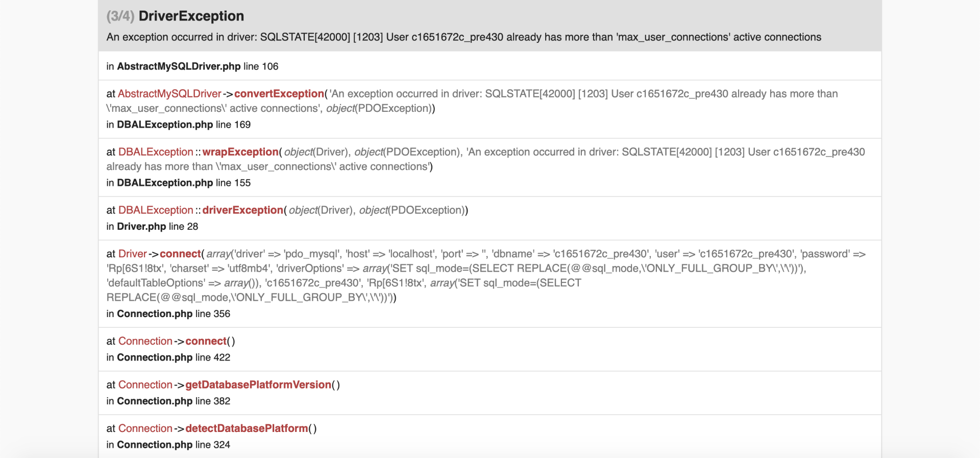Click the driverException method link
980x458 pixels.
(242, 210)
